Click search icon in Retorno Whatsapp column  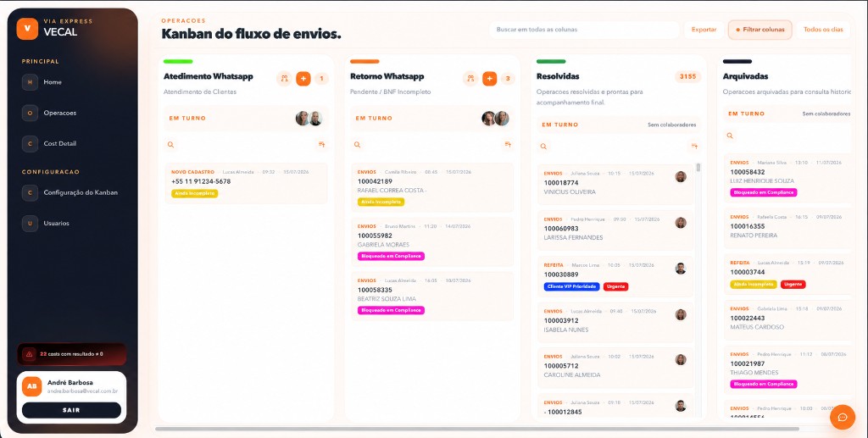[357, 144]
